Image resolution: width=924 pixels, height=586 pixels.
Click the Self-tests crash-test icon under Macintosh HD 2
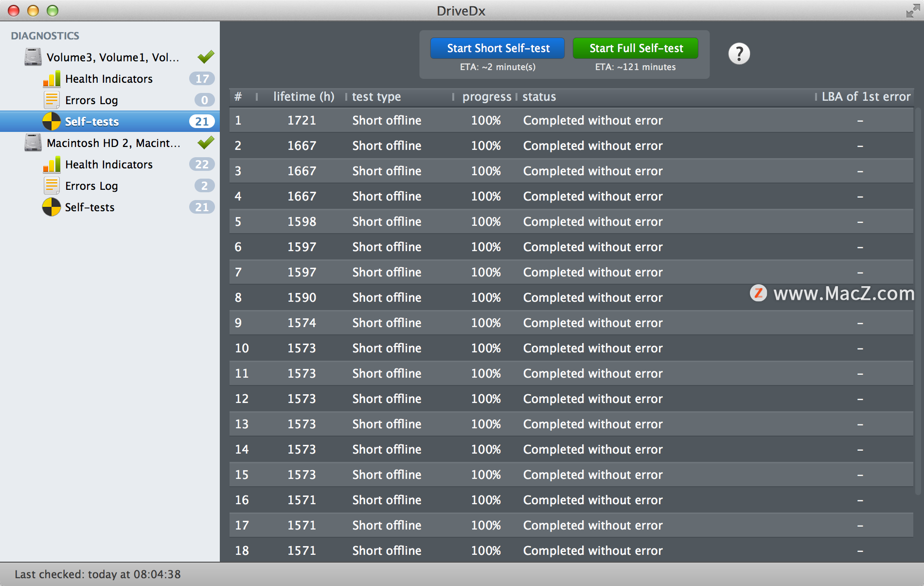tap(52, 207)
